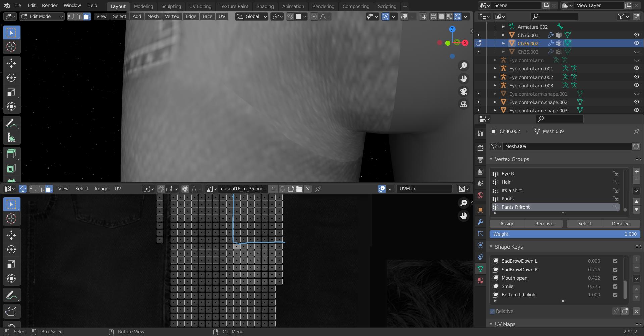Hide Eye.control.arm.001 in viewport

point(636,68)
